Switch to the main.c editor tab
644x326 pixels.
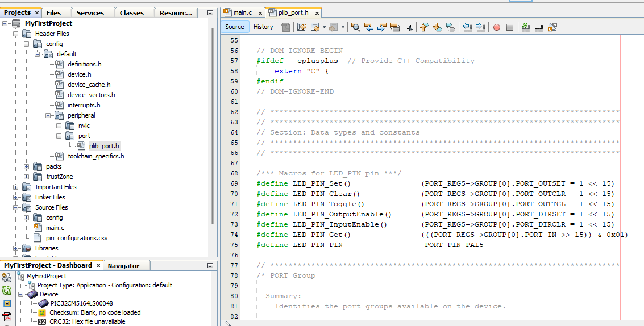[x=243, y=12]
